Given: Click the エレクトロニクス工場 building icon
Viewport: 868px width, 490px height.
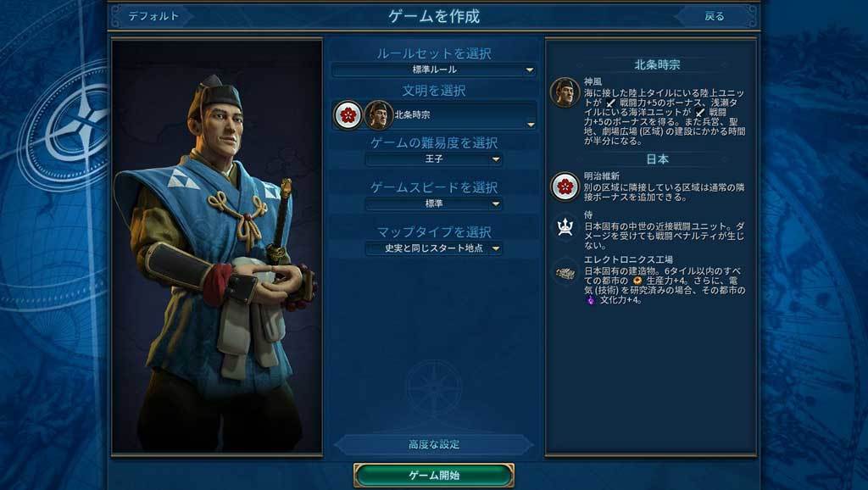Looking at the screenshot, I should pos(565,273).
